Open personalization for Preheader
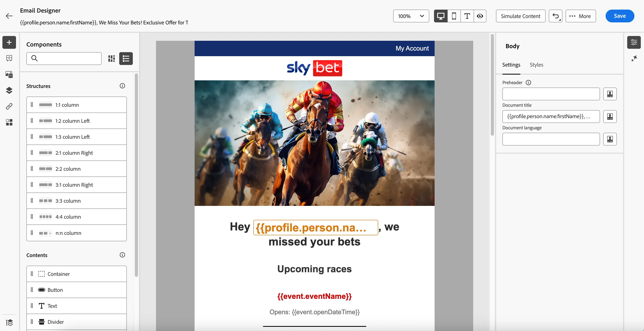 (610, 94)
